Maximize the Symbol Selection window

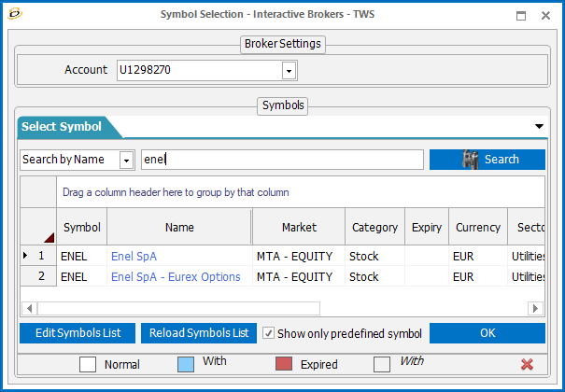pos(521,15)
